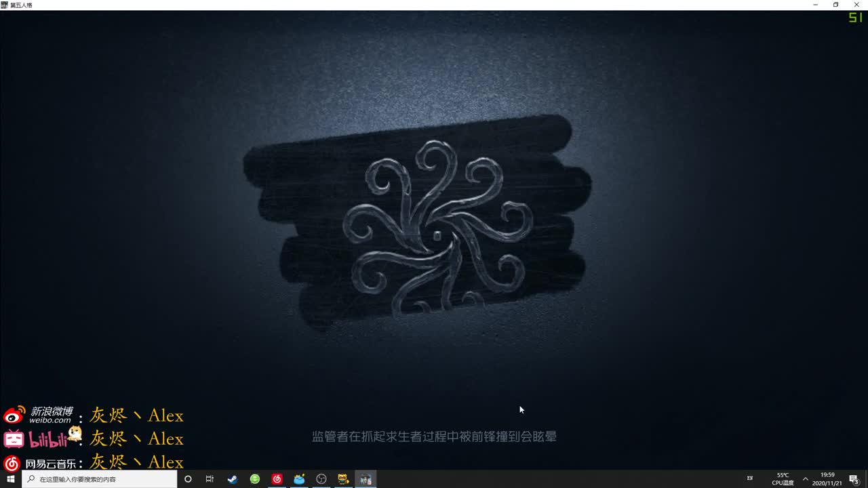
Task: Click the clock to open the calendar
Action: (x=827, y=479)
